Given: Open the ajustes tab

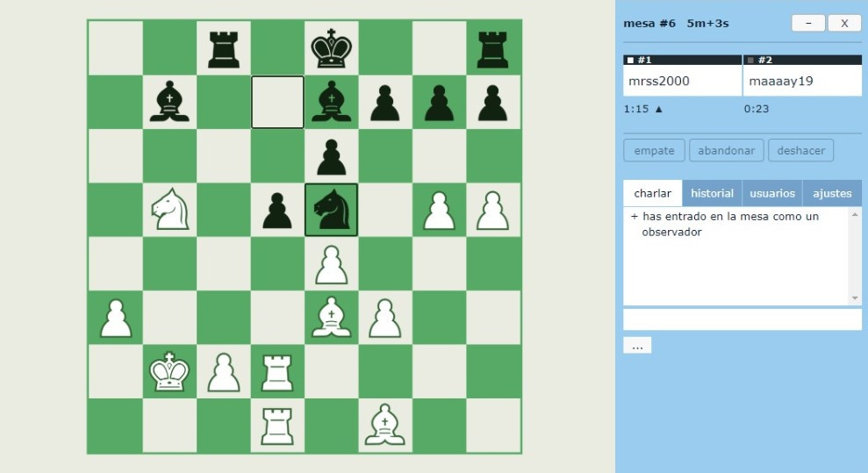Looking at the screenshot, I should [832, 193].
